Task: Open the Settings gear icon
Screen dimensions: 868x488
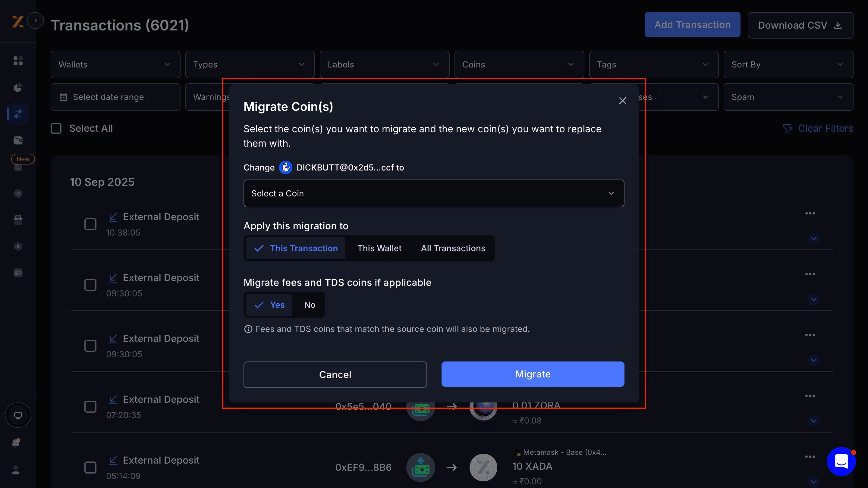Action: coord(17,246)
